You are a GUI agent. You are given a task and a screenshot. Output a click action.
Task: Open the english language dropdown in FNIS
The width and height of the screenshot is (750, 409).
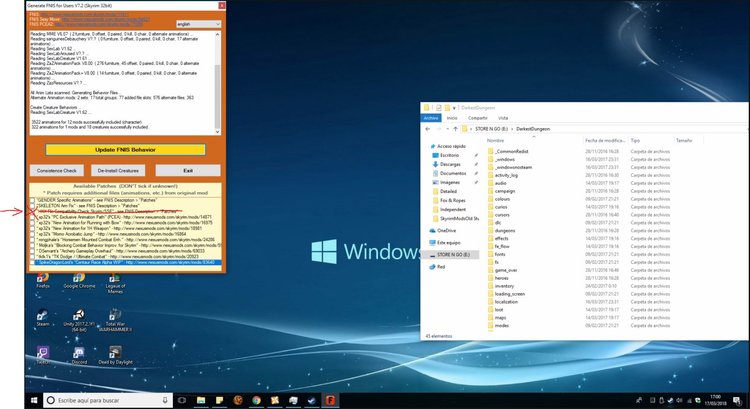pos(198,24)
